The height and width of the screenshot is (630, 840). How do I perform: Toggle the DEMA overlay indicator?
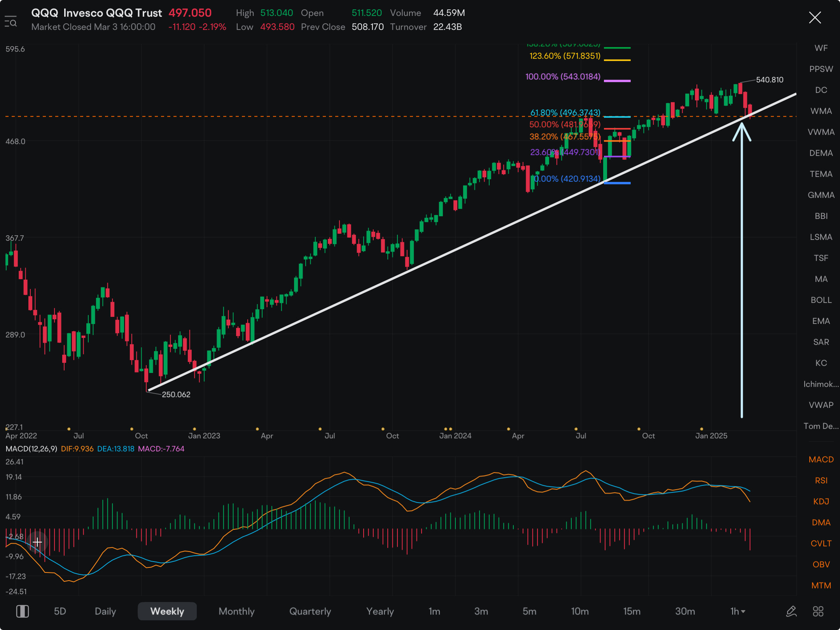(x=821, y=153)
